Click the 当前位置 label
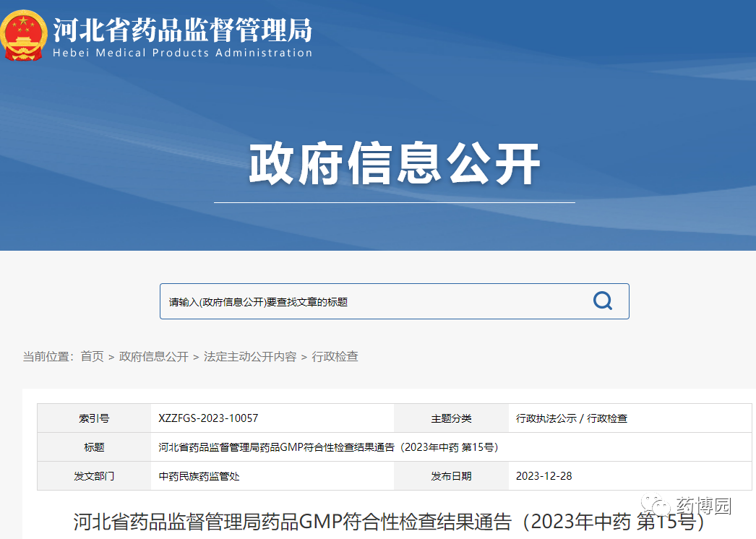756x539 pixels. click(47, 357)
